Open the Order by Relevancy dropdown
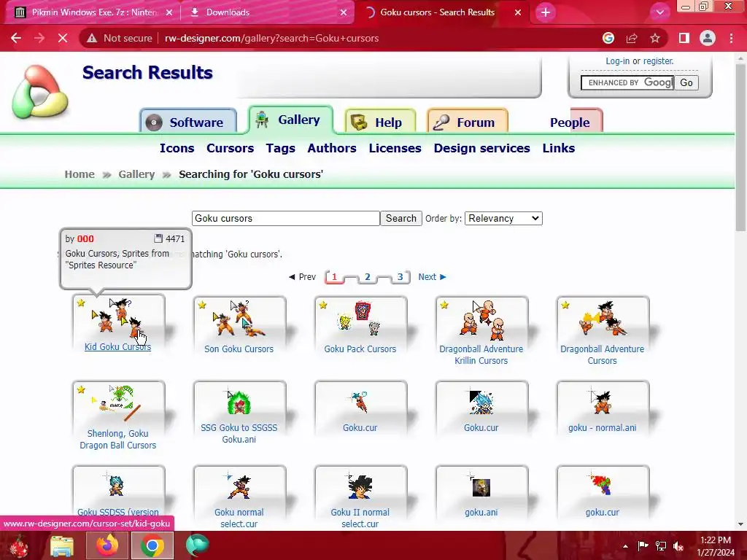Image resolution: width=747 pixels, height=560 pixels. point(503,218)
